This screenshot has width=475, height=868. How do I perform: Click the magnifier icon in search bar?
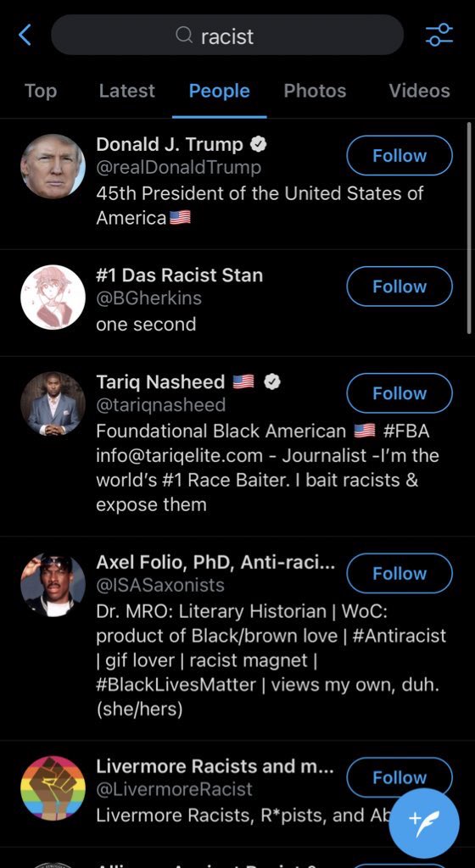tap(184, 36)
